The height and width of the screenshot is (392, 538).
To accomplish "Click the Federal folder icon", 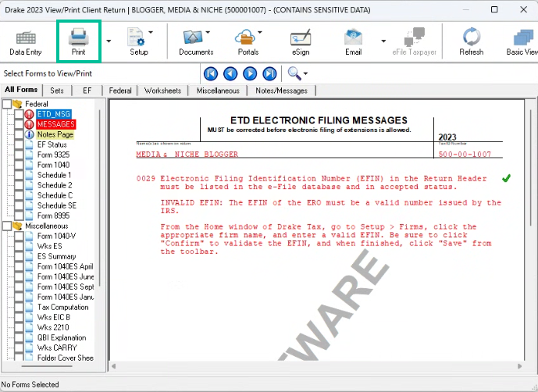I will point(17,104).
